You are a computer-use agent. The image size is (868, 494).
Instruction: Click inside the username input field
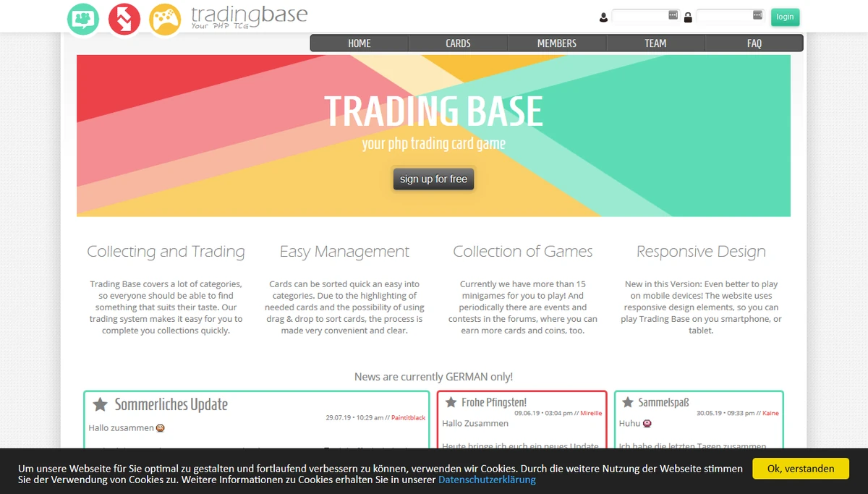tap(642, 14)
